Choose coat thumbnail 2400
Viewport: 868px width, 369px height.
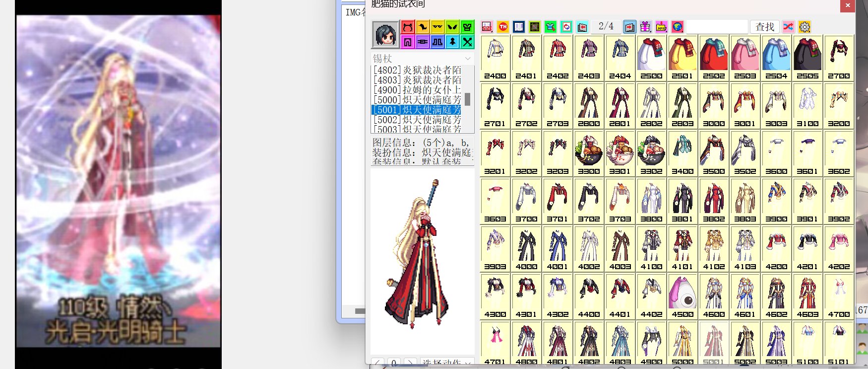(x=495, y=58)
